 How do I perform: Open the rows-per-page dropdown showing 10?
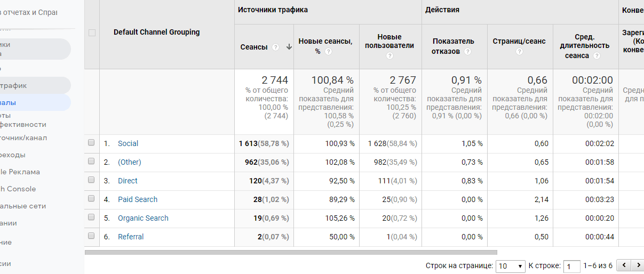click(511, 265)
